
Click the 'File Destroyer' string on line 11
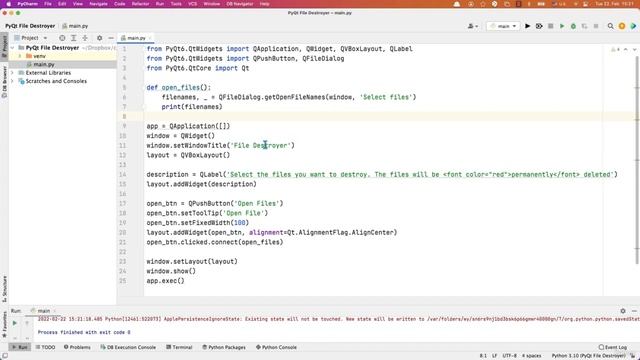[x=262, y=145]
